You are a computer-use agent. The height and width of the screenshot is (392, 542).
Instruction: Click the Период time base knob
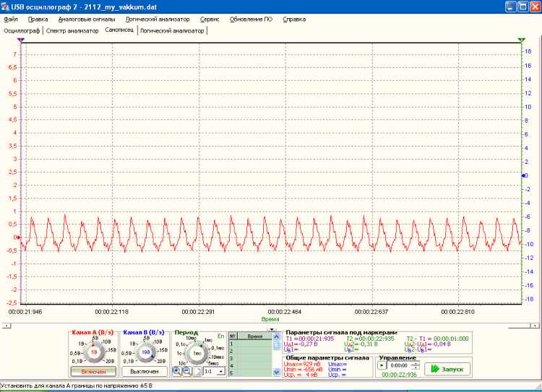pyautogui.click(x=197, y=353)
